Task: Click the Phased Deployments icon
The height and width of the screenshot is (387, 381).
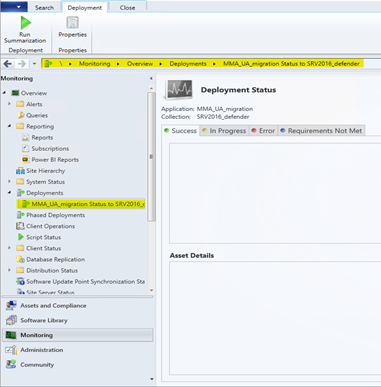Action: pyautogui.click(x=20, y=215)
